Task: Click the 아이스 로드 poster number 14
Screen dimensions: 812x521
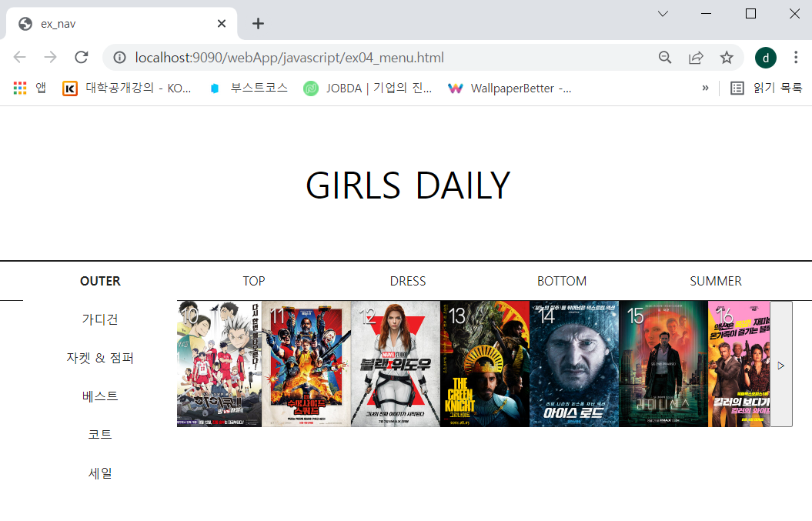Action: coord(573,364)
